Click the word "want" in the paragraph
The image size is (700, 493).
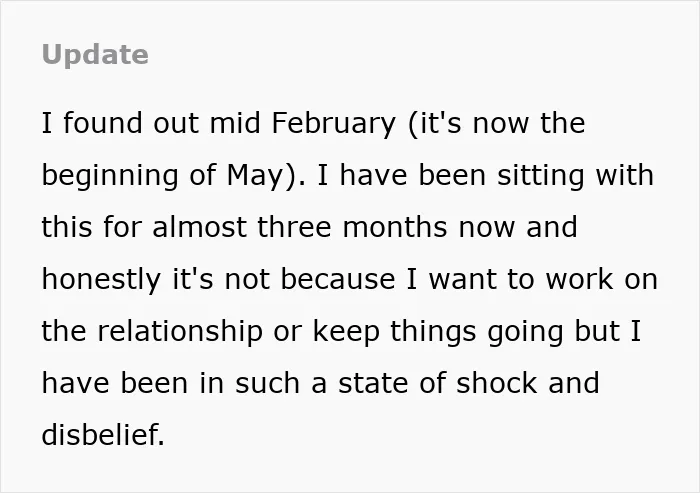click(x=462, y=279)
